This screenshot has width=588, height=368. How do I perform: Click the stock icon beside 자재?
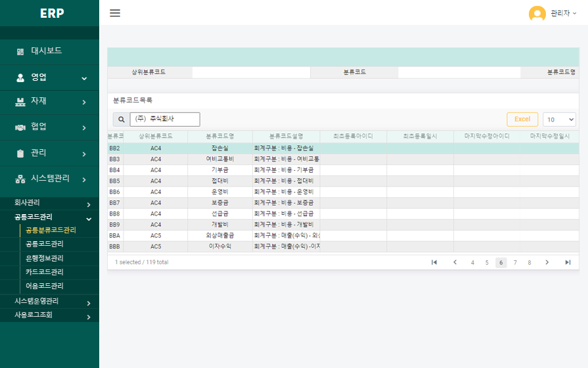(20, 102)
